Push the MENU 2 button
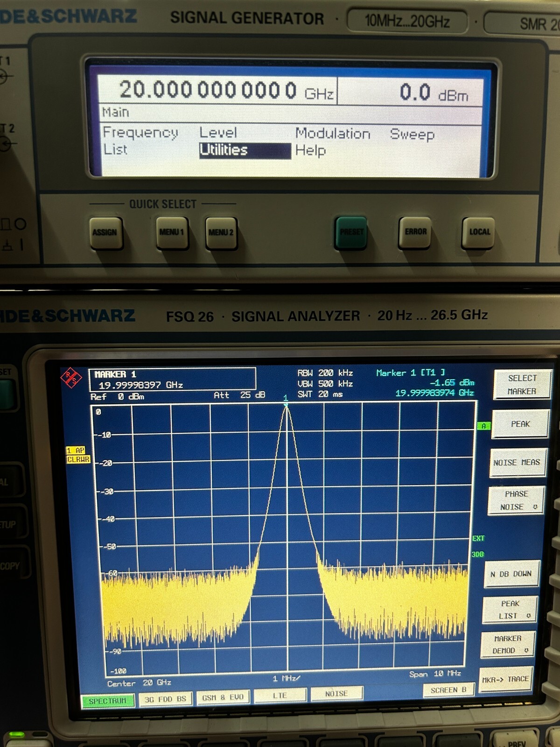 (x=221, y=233)
